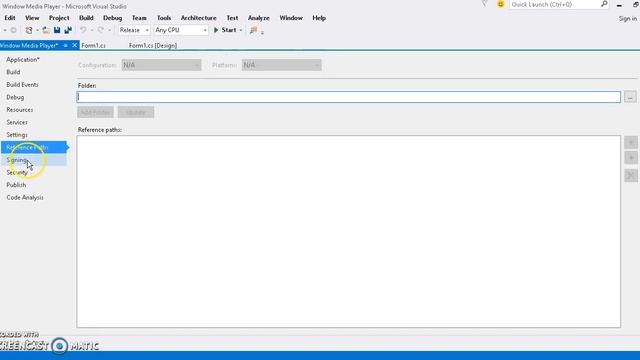Viewport: 640px width, 360px height.
Task: Click the find-in-files toolbar icon right of Start
Action: (253, 30)
